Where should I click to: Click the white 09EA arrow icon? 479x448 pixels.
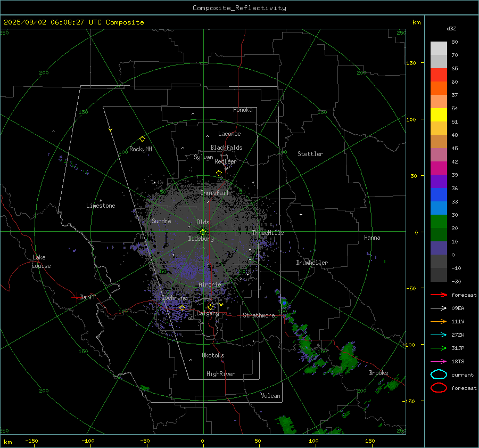click(439, 308)
